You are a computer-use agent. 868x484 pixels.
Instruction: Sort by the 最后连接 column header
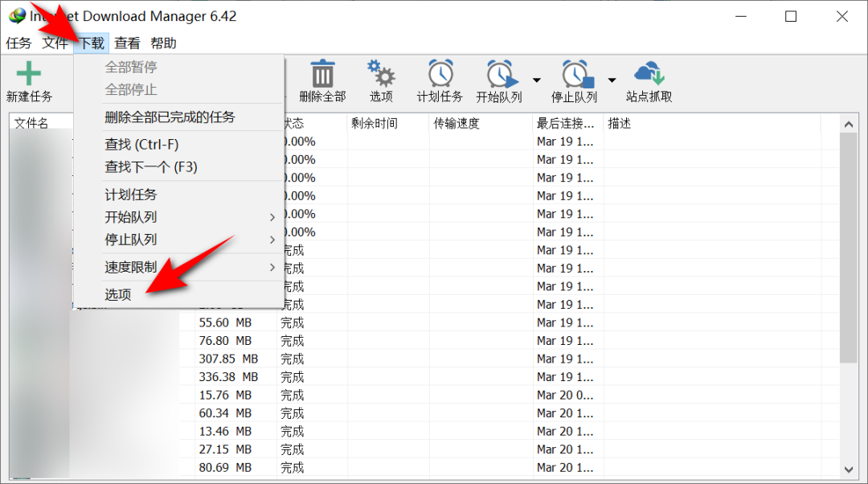567,123
